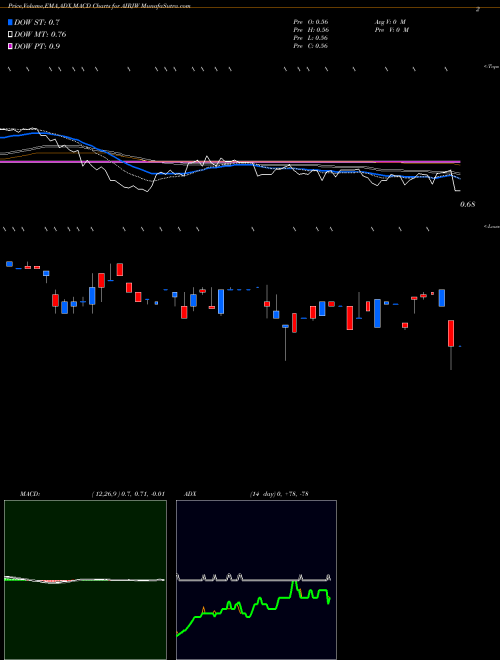
Task: Click the white DOW MT legend swatch
Action: 11,34
